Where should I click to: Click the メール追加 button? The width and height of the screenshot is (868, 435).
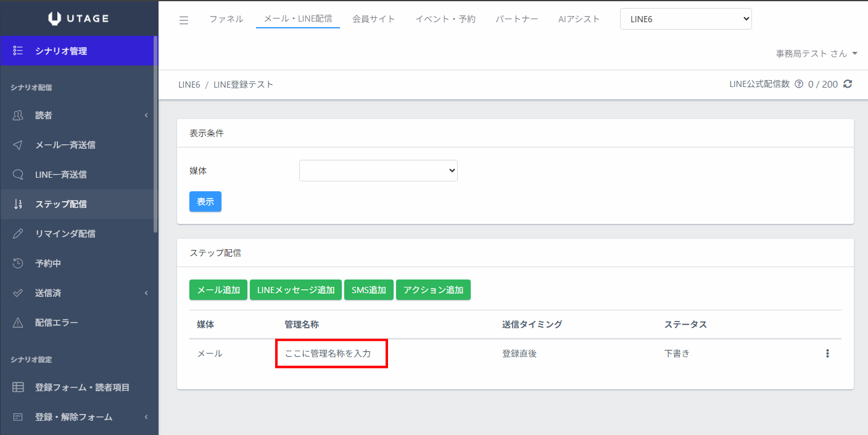pyautogui.click(x=218, y=290)
